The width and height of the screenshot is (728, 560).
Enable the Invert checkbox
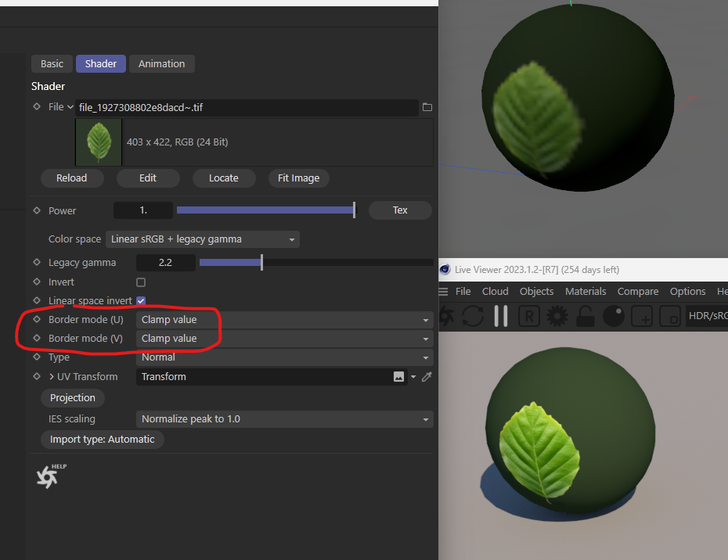141,282
